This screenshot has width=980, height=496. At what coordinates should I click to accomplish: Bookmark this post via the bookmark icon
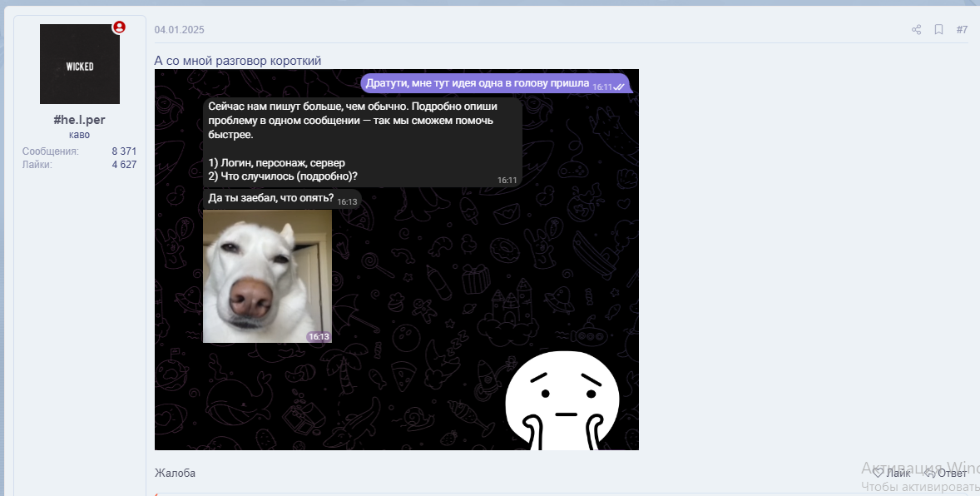pyautogui.click(x=938, y=29)
